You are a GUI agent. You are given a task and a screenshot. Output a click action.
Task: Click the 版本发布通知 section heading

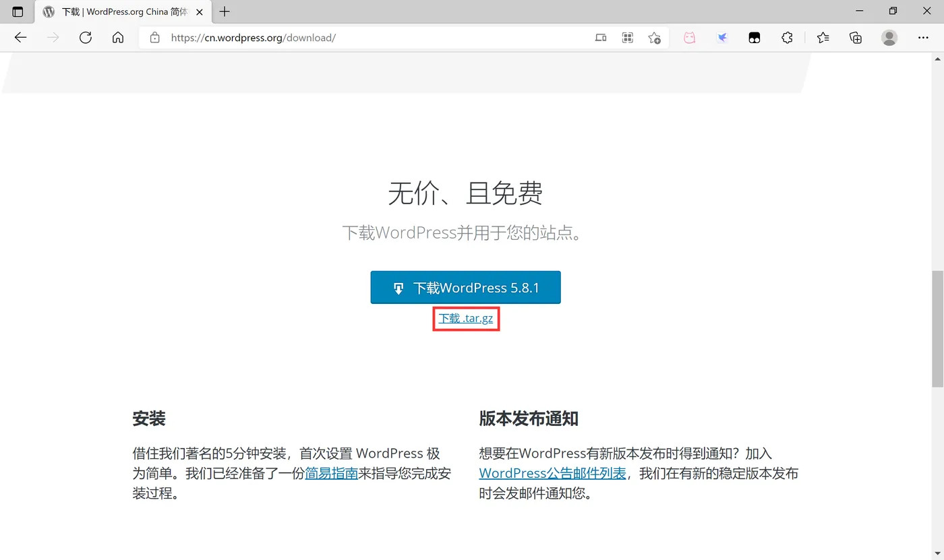[x=529, y=418]
